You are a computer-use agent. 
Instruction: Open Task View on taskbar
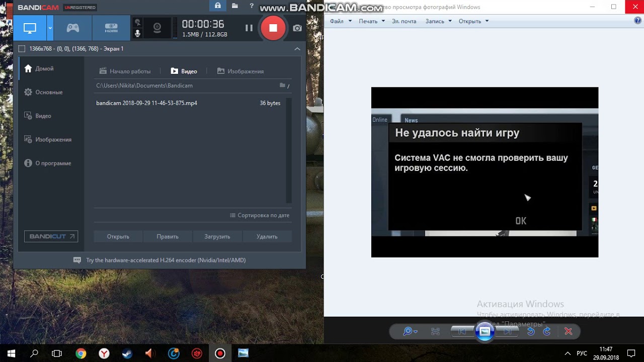coord(57,353)
